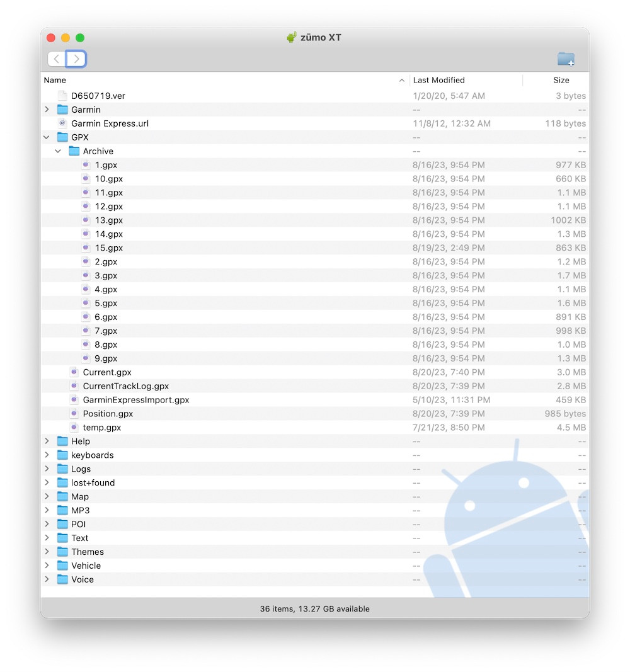Click the 4.5 MB size cell
The width and height of the screenshot is (630, 672).
pyautogui.click(x=571, y=427)
